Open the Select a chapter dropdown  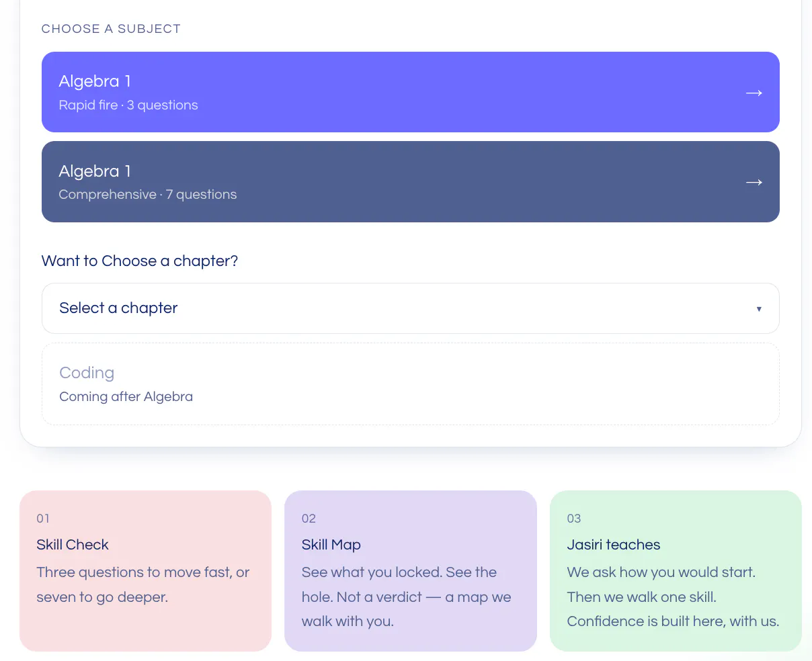pyautogui.click(x=410, y=308)
